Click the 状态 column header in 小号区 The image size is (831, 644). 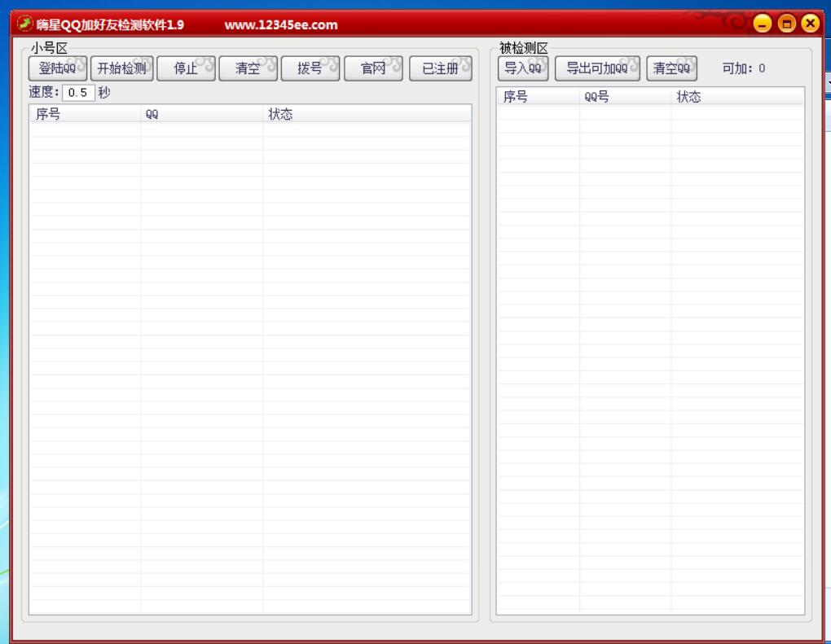[x=367, y=115]
